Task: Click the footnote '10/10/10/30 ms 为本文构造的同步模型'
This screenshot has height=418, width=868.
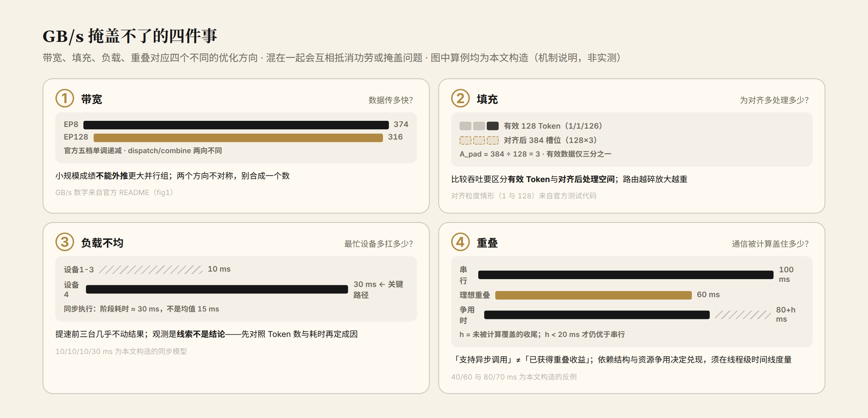Action: point(121,351)
